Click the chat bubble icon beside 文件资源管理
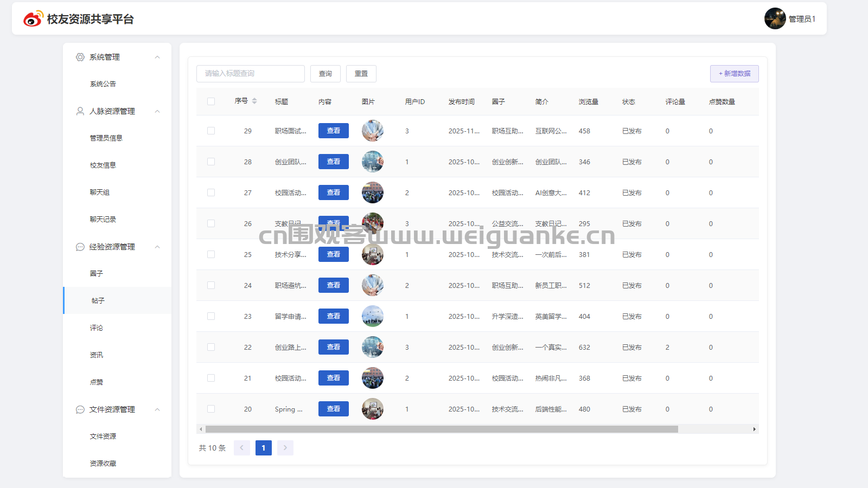This screenshot has width=868, height=488. click(x=80, y=409)
